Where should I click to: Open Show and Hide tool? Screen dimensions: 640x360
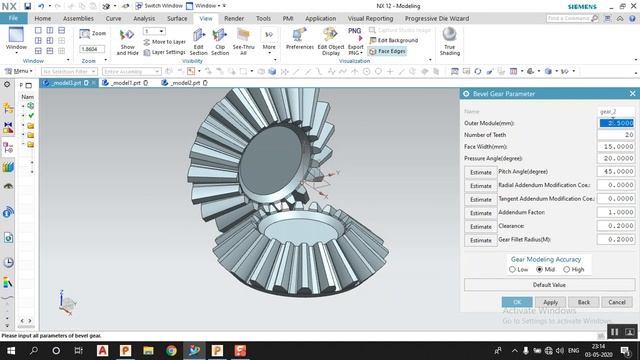coord(127,42)
